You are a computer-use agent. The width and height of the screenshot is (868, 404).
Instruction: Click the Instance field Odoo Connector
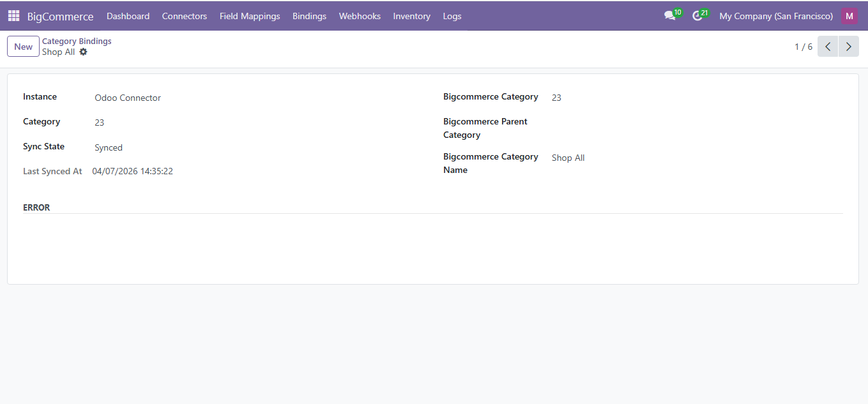coord(128,98)
